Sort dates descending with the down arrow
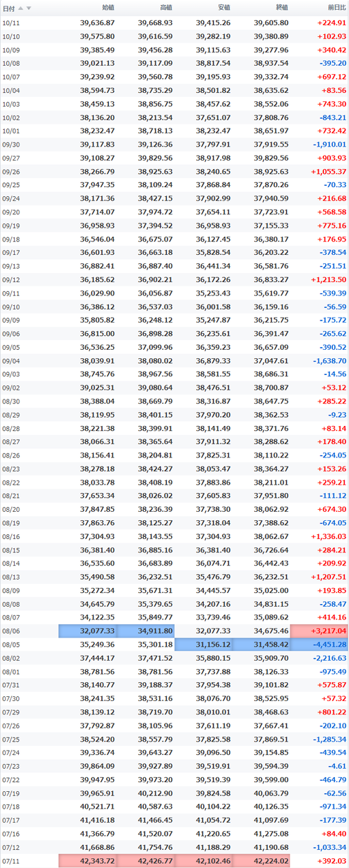This screenshot has width=349, height=868. [29, 8]
